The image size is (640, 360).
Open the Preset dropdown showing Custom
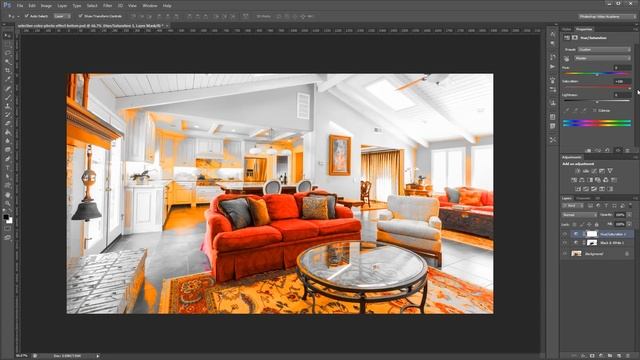(604, 49)
